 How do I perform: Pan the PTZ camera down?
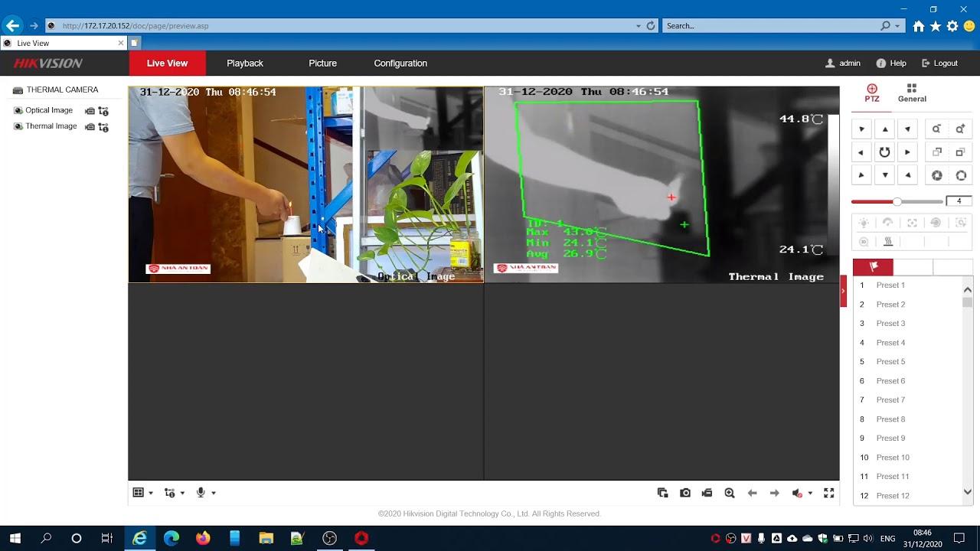[x=885, y=175]
